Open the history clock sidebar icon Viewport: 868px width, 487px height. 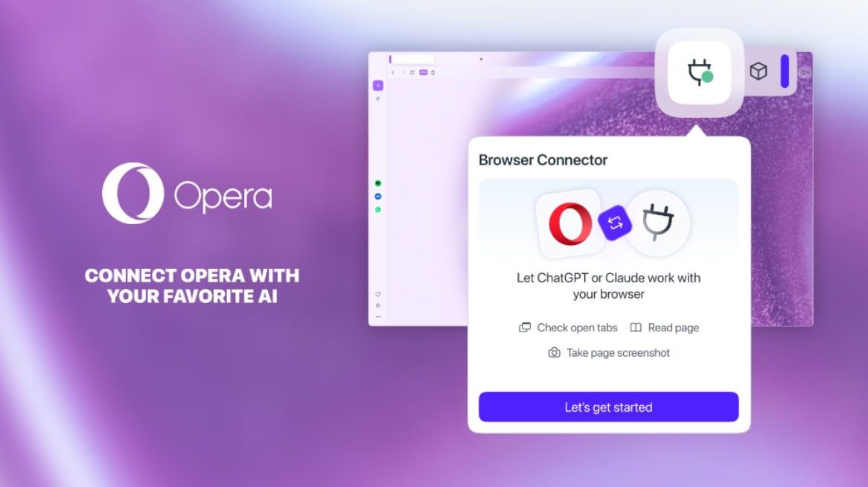(x=378, y=305)
